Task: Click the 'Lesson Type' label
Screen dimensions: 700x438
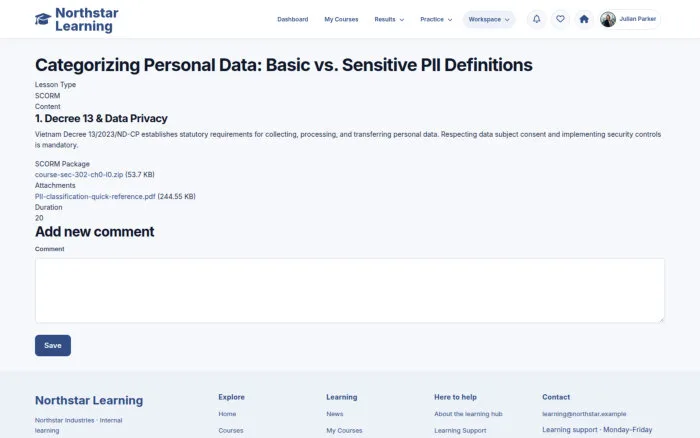Action: [x=55, y=84]
